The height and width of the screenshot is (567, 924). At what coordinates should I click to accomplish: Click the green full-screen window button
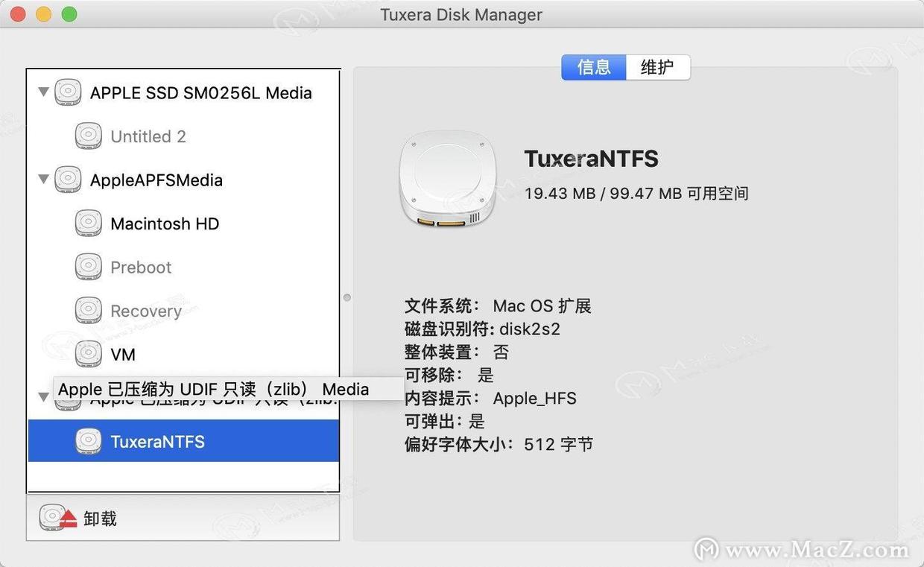69,14
